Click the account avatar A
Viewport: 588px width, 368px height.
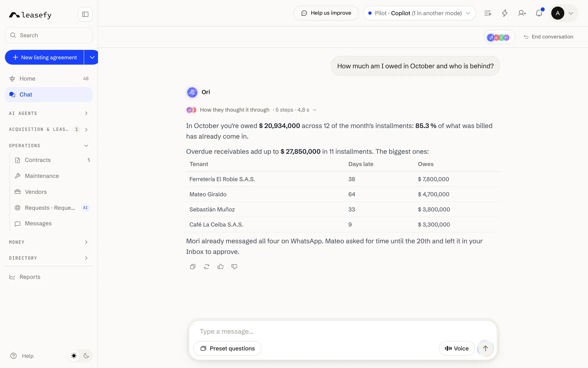point(558,13)
